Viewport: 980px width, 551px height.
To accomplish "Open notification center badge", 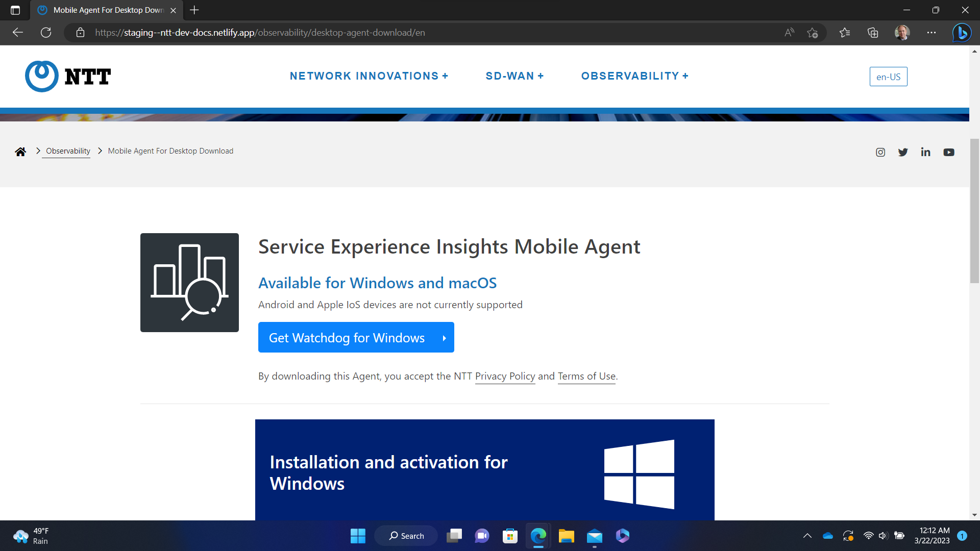I will [962, 536].
